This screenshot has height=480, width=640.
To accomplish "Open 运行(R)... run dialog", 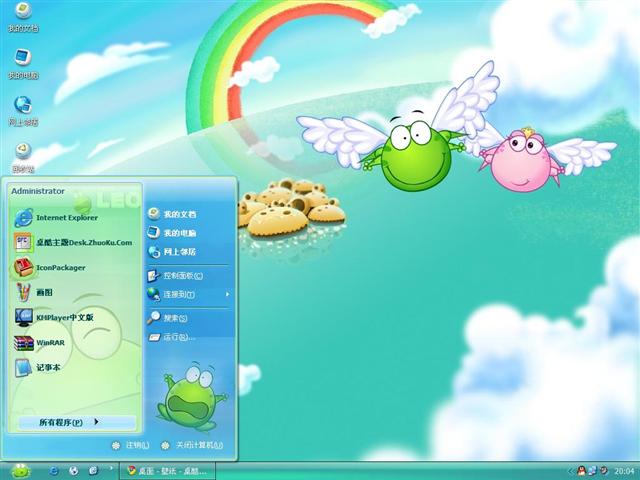I will (171, 337).
